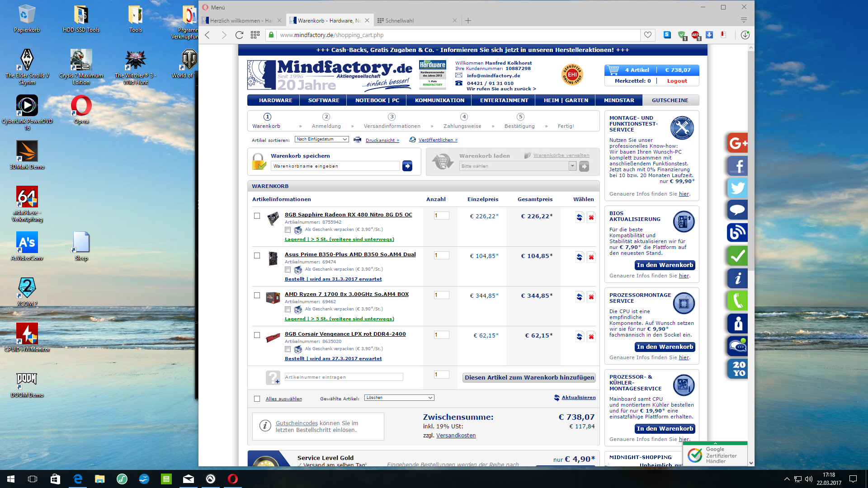Click the green phone callback icon

[737, 300]
